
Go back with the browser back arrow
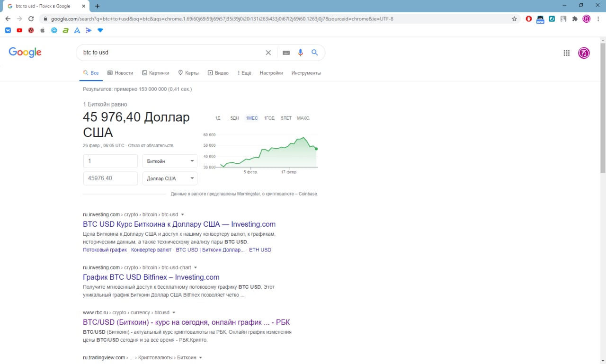8,19
